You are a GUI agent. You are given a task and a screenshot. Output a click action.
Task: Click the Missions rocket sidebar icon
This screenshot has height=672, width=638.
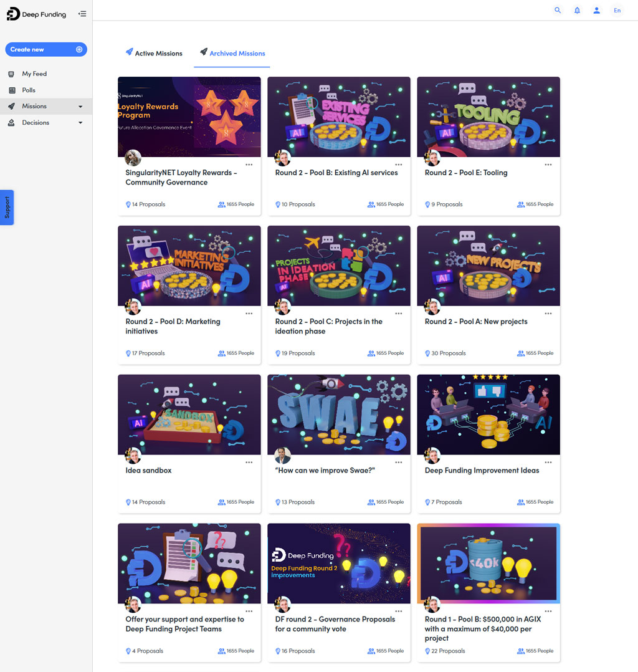12,106
